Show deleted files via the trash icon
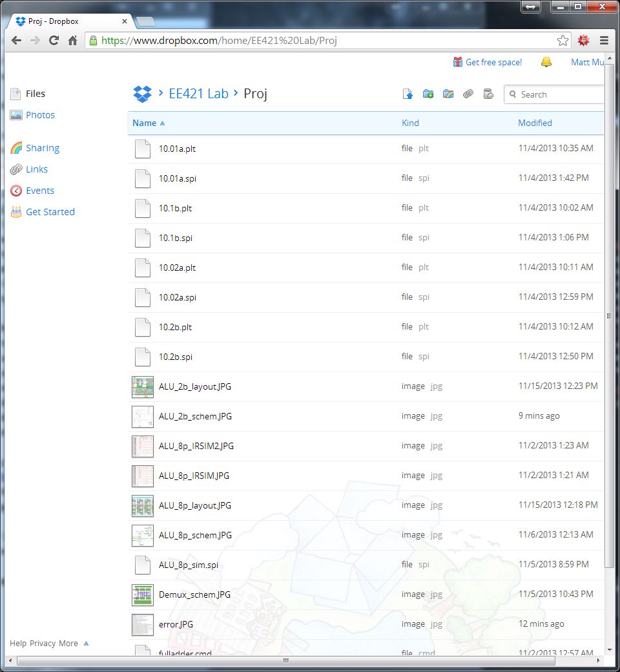Image resolution: width=620 pixels, height=672 pixels. click(489, 94)
